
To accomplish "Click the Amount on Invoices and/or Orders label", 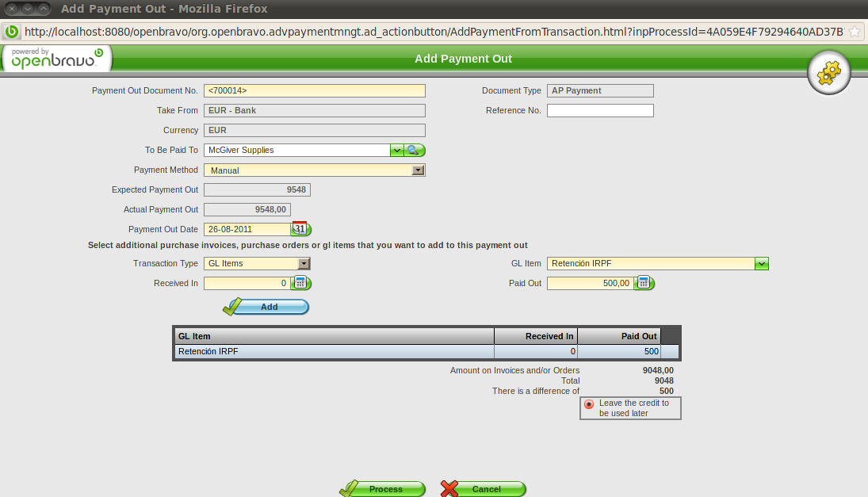I will pyautogui.click(x=514, y=370).
